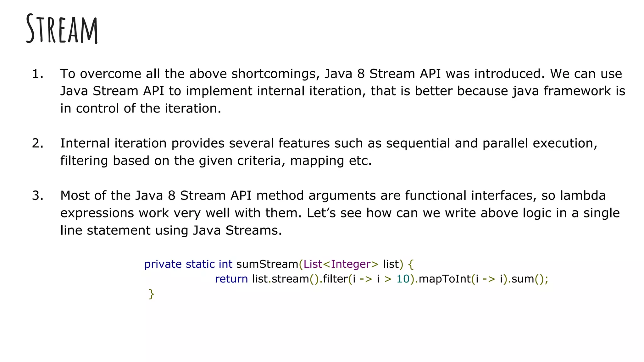Screen dimensions: 644x362
Task: Click the closing curly brace of the method
Action: pyautogui.click(x=152, y=294)
